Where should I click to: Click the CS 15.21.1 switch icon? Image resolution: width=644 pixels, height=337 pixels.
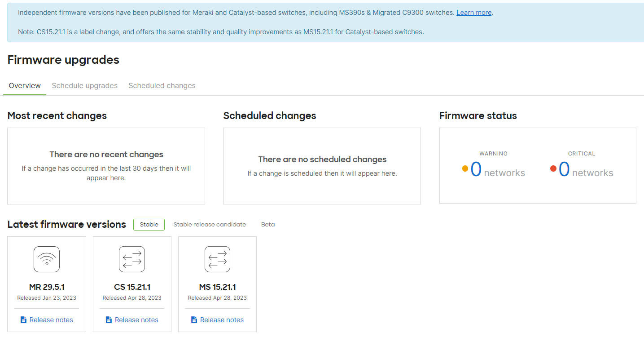click(x=132, y=259)
